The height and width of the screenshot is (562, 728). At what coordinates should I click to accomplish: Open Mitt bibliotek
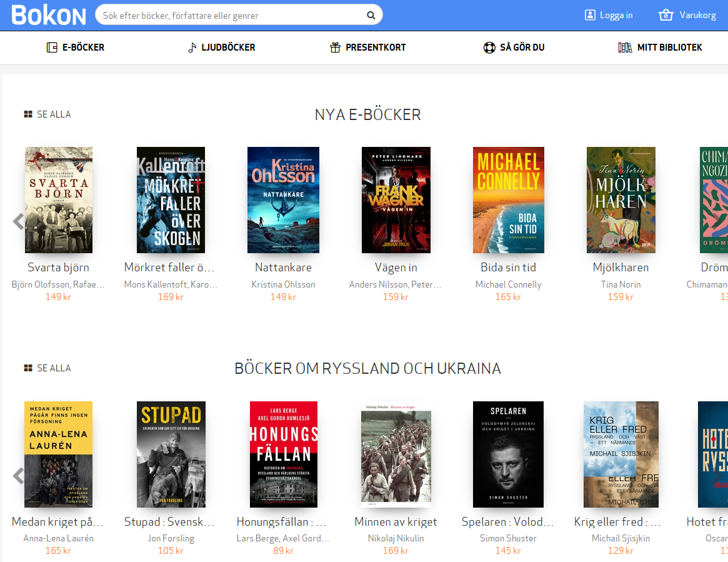coord(661,48)
